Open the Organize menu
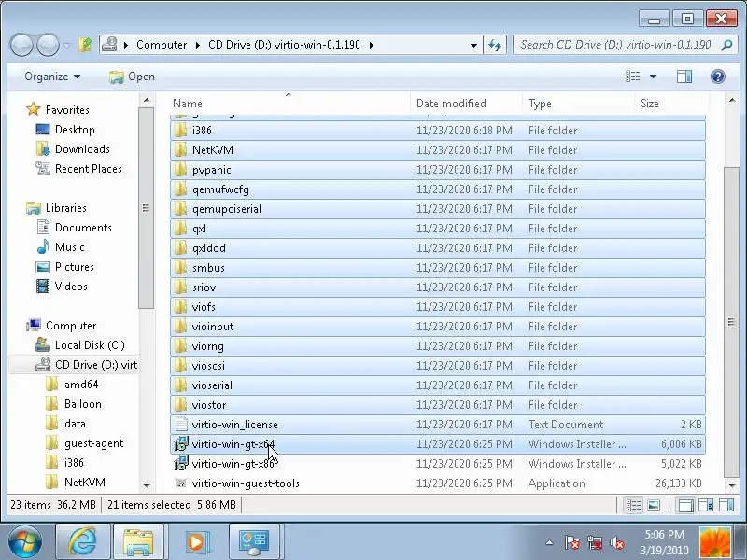Screen dimensions: 747x560 pos(52,77)
